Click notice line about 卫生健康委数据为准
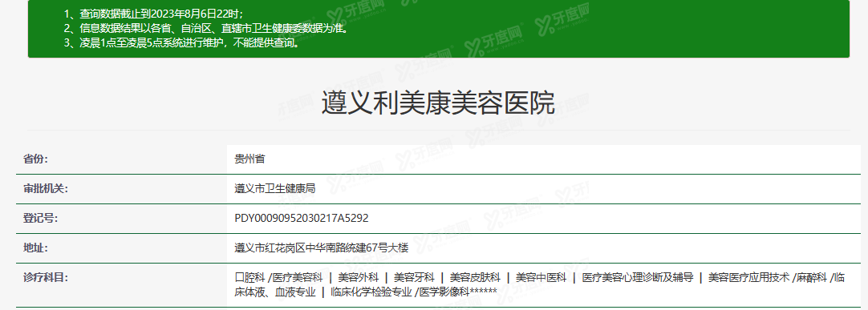 coord(206,29)
